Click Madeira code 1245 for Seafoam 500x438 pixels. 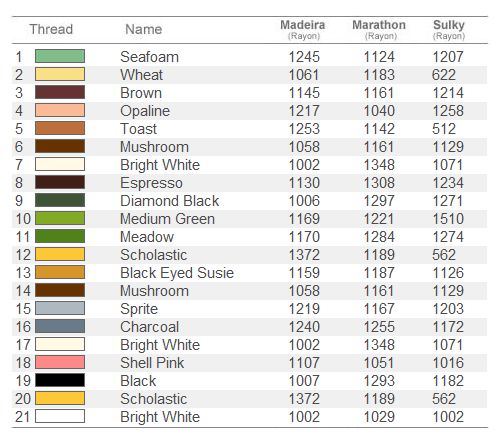pos(304,57)
